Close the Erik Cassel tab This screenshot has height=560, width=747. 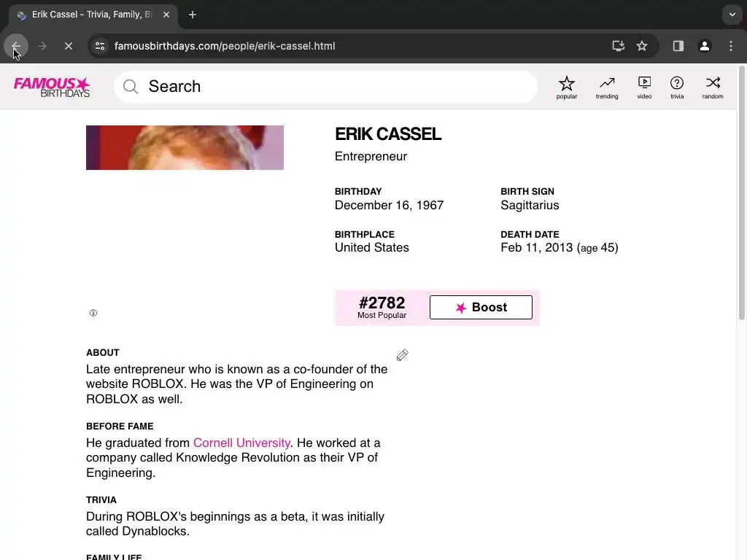(166, 15)
